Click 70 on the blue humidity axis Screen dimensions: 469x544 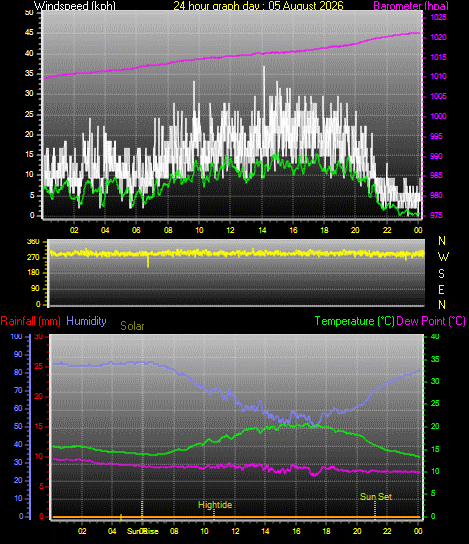[18, 391]
